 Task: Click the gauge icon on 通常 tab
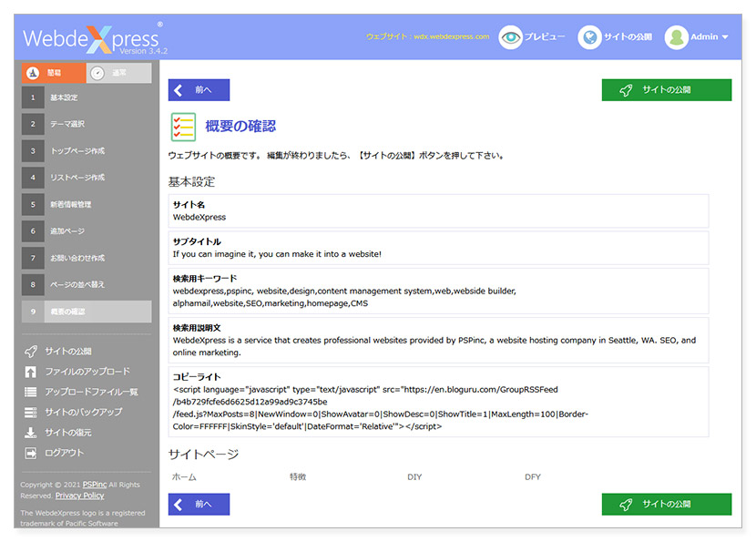(x=97, y=73)
